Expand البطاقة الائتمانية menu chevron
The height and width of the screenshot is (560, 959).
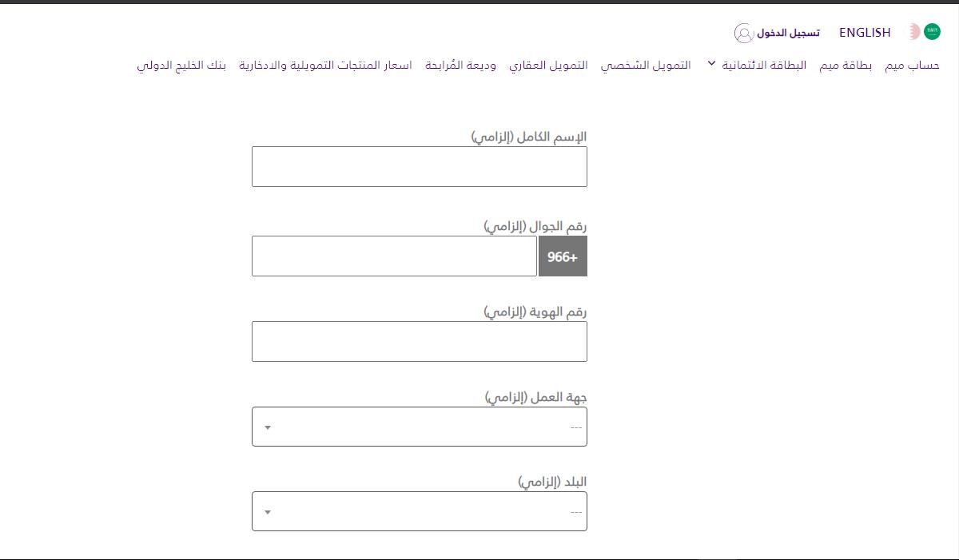pos(711,64)
